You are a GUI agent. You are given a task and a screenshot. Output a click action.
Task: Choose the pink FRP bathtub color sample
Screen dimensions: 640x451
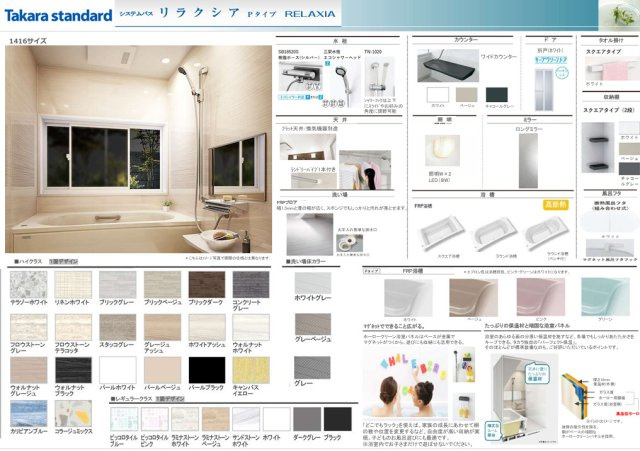pos(540,297)
